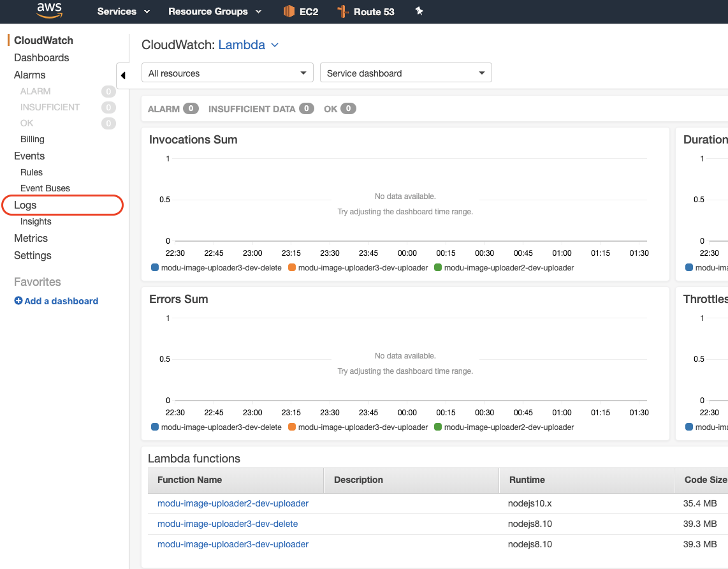Viewport: 728px width, 569px height.
Task: Open Insights under Logs
Action: pyautogui.click(x=36, y=221)
